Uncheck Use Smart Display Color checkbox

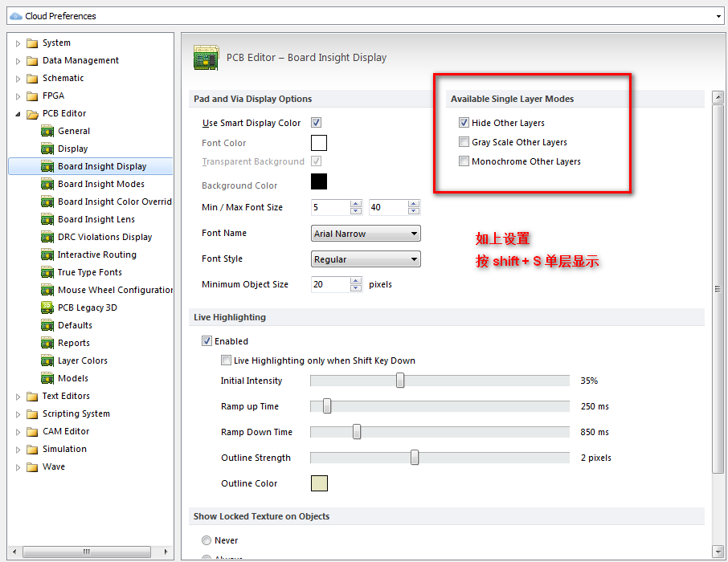317,123
